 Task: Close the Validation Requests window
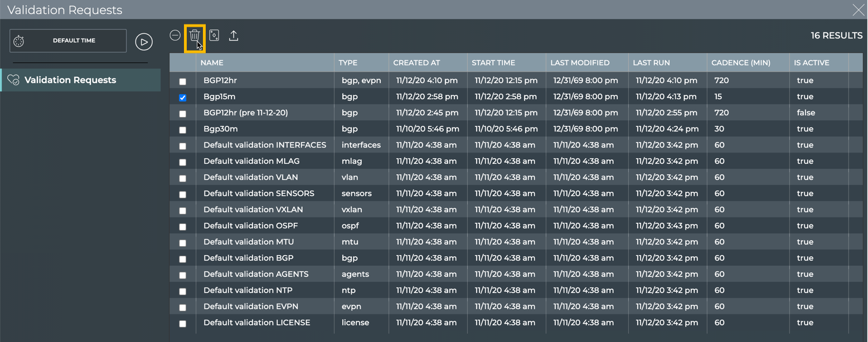[858, 9]
